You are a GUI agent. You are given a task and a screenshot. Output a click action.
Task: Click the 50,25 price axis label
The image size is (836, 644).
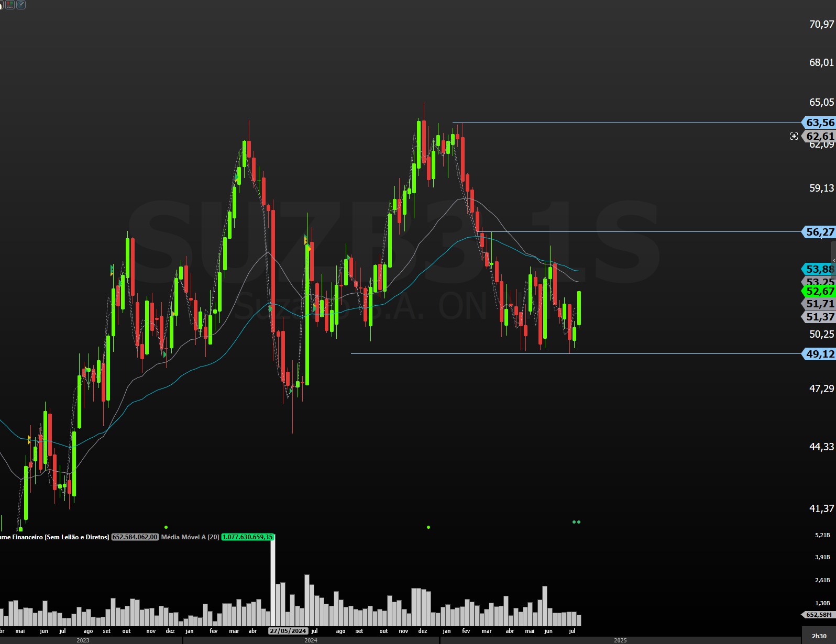[x=821, y=334]
